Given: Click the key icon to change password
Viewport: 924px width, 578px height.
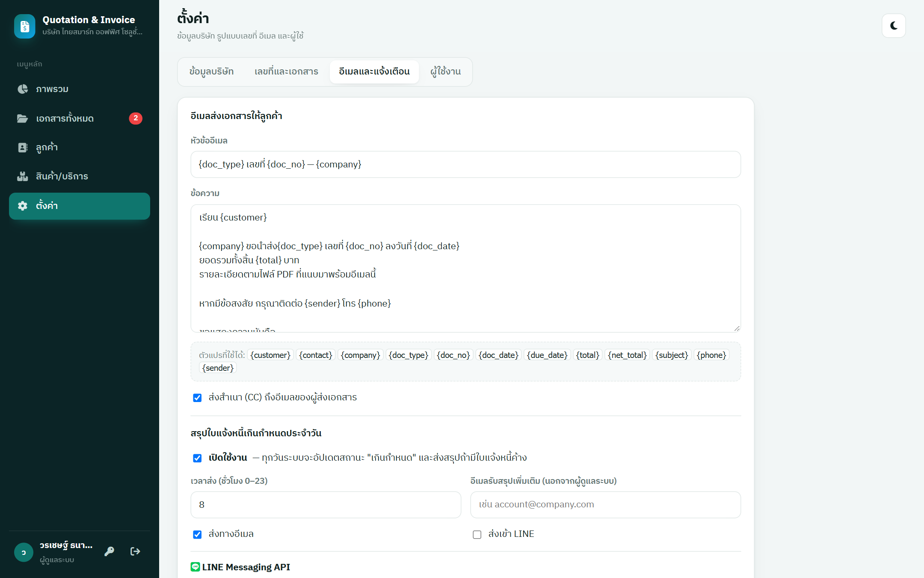Looking at the screenshot, I should click(x=109, y=551).
